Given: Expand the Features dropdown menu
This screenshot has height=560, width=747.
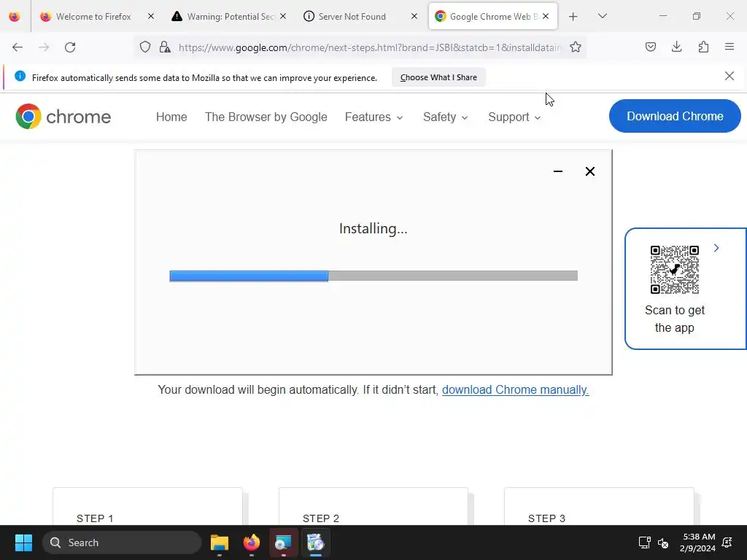Looking at the screenshot, I should 374,117.
